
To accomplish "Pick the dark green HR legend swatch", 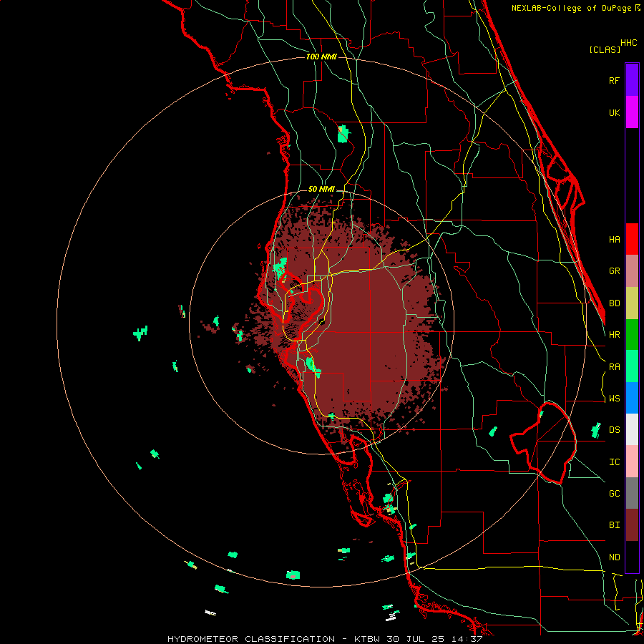I will pos(632,335).
